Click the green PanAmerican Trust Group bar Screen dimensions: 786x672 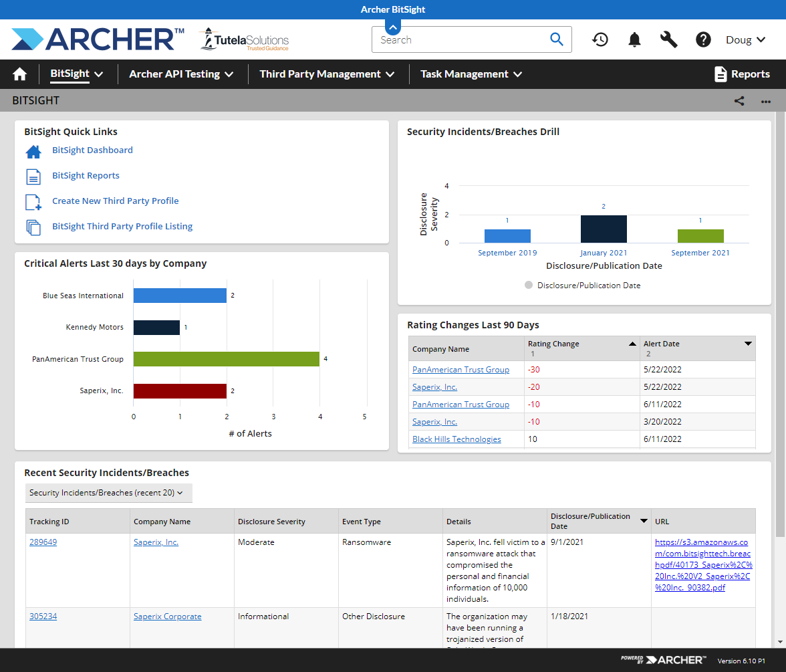click(x=226, y=359)
